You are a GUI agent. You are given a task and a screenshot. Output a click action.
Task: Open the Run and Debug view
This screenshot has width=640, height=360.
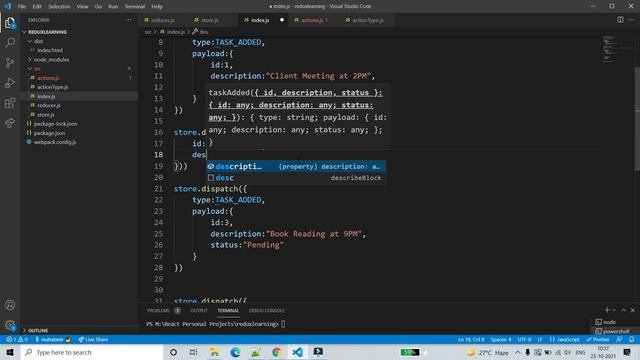(x=10, y=82)
